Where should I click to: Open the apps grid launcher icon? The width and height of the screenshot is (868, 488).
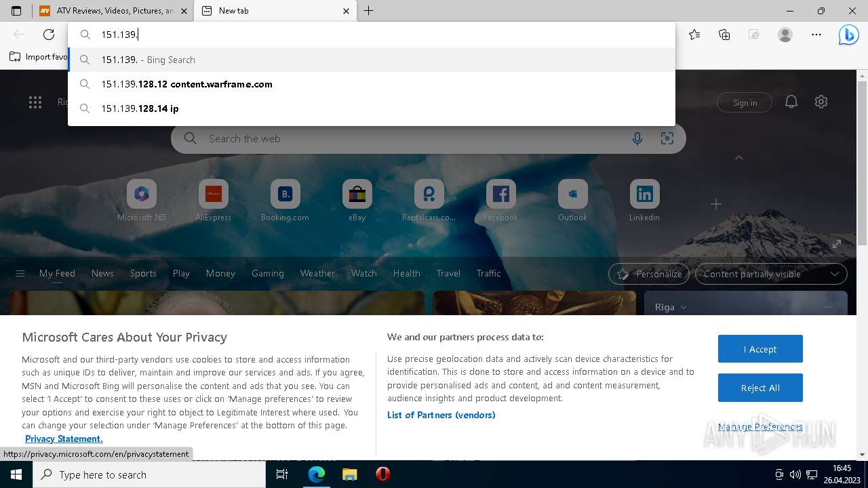pyautogui.click(x=35, y=102)
